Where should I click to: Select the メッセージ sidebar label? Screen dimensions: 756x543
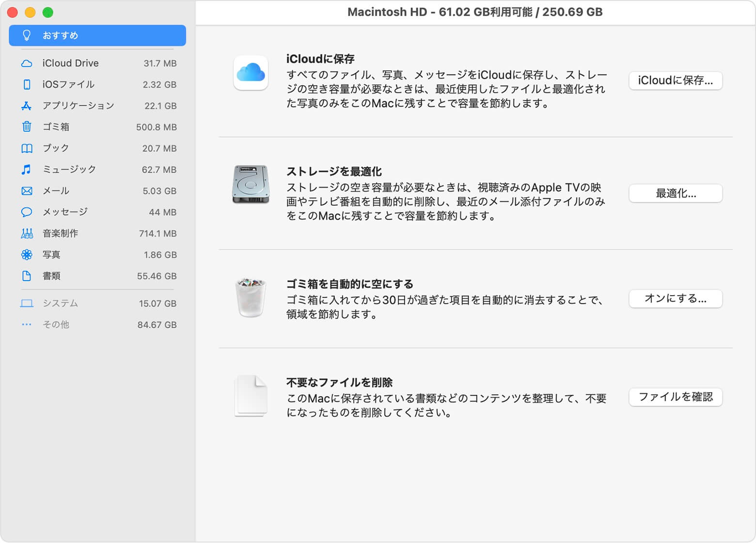pyautogui.click(x=65, y=212)
